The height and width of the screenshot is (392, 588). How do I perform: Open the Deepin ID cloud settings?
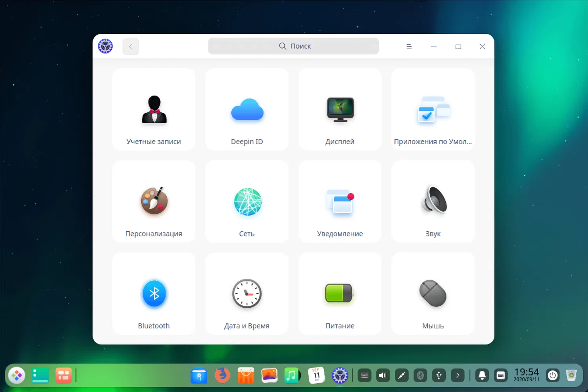pyautogui.click(x=247, y=110)
